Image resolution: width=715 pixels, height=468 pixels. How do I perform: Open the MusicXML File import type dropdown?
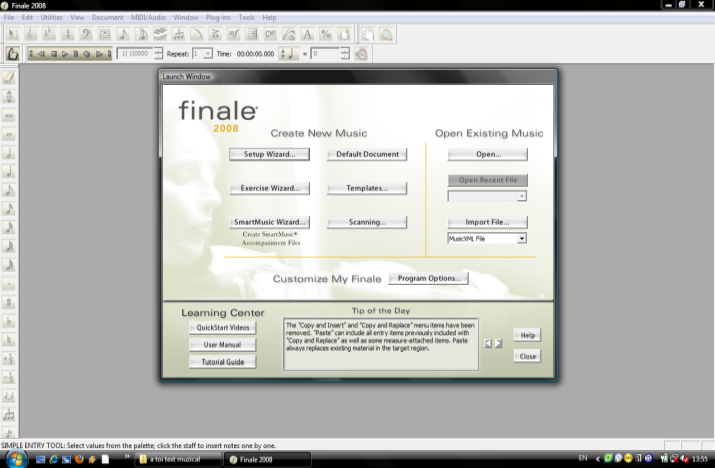pos(522,239)
